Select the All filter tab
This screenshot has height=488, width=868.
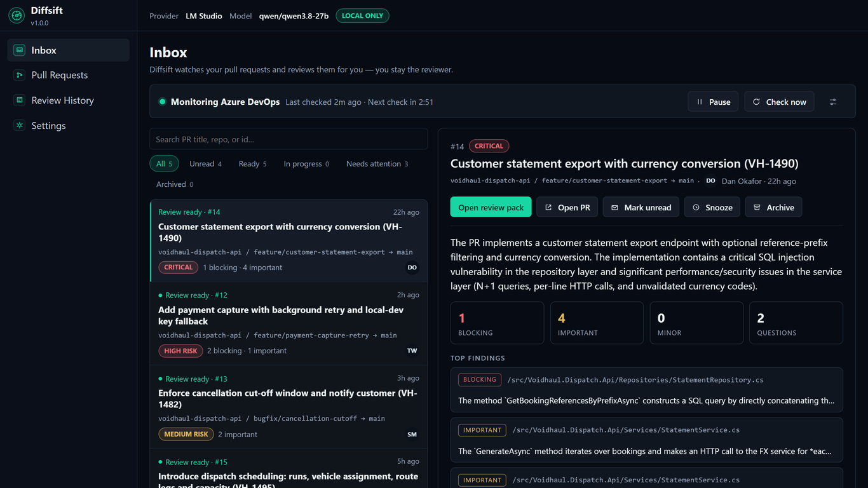(x=164, y=164)
